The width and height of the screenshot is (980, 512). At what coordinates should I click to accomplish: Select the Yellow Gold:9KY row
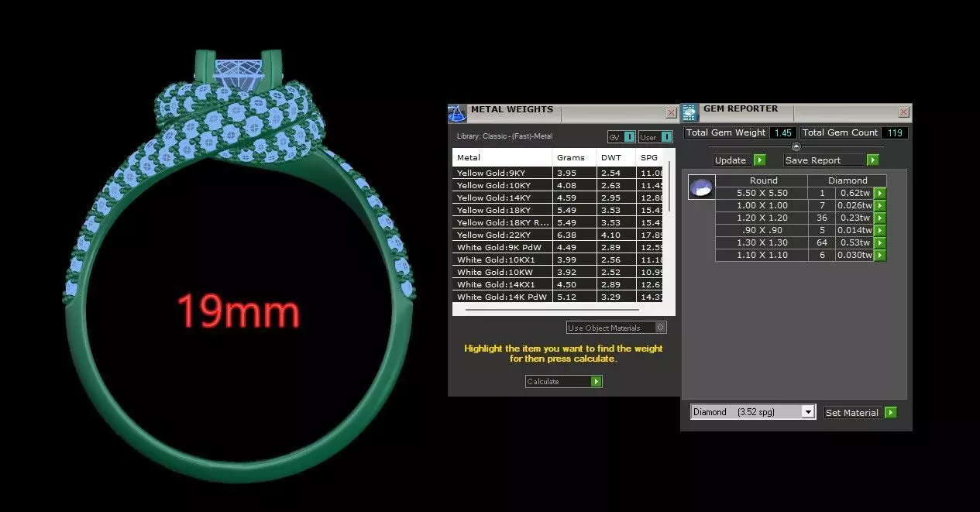(558, 173)
